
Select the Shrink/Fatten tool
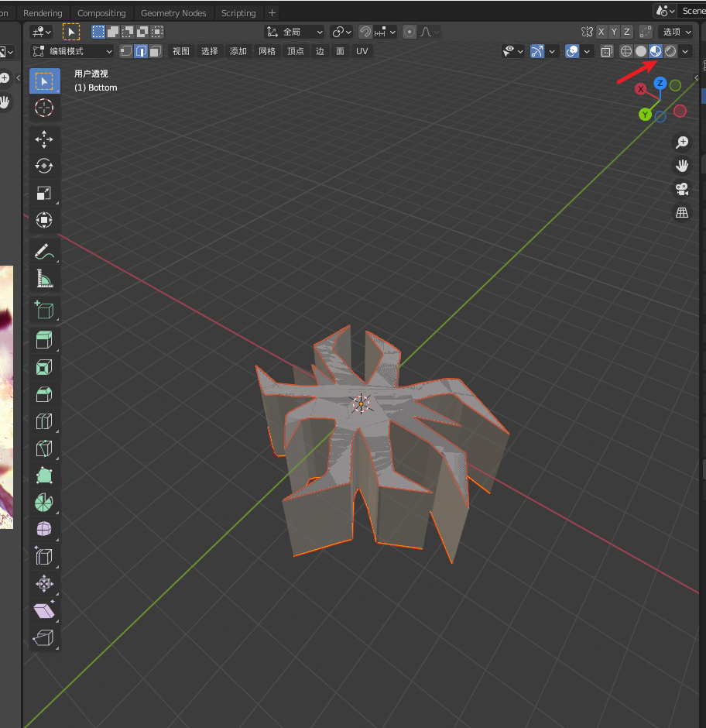[45, 584]
